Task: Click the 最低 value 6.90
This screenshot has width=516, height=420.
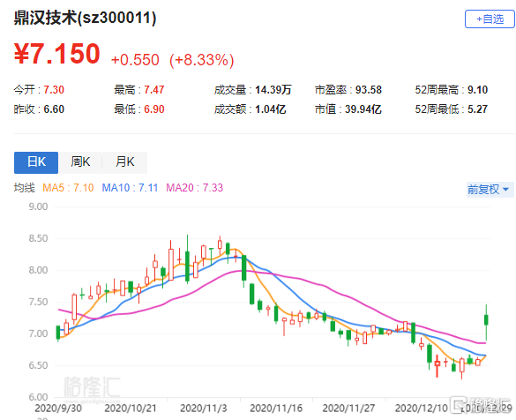Action: point(154,109)
